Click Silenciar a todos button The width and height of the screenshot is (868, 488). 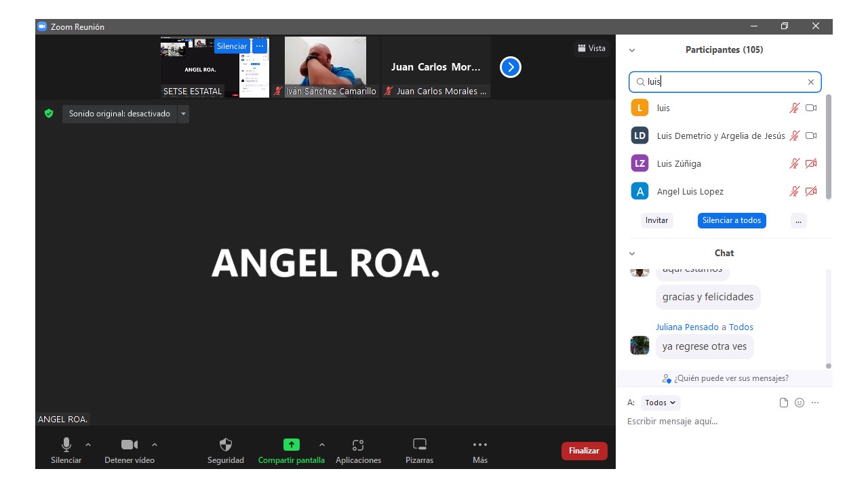point(732,220)
